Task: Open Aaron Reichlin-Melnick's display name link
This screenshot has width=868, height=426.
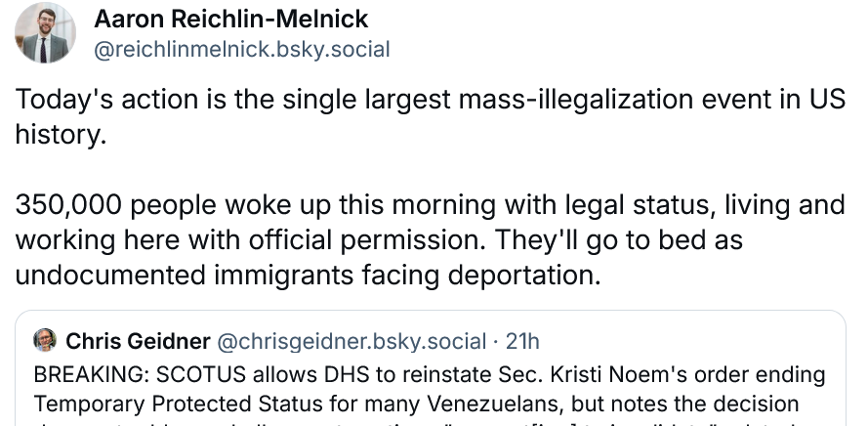Action: pos(228,20)
